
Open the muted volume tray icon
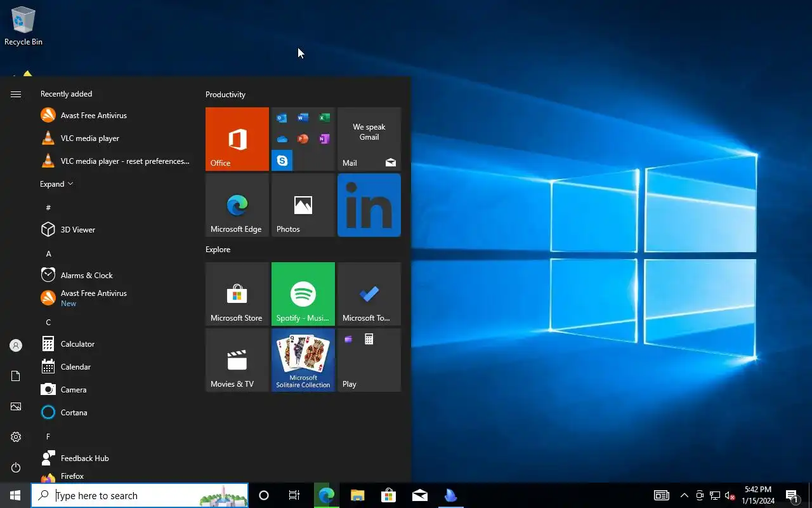coord(730,495)
